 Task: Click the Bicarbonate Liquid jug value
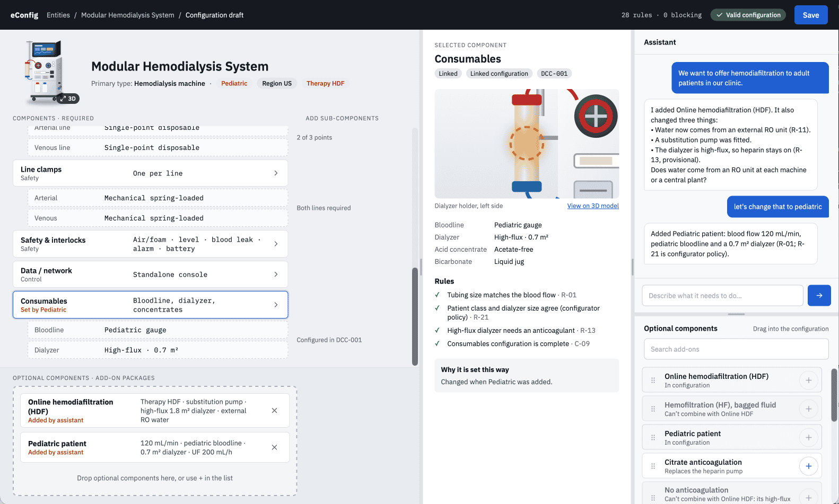[x=509, y=262]
